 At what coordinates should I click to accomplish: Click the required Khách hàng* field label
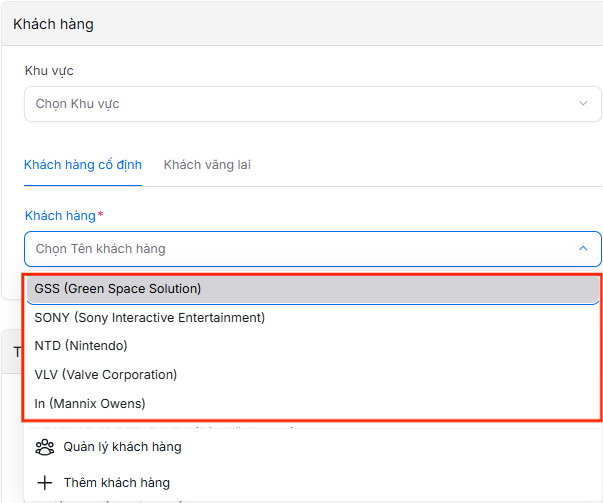click(64, 216)
